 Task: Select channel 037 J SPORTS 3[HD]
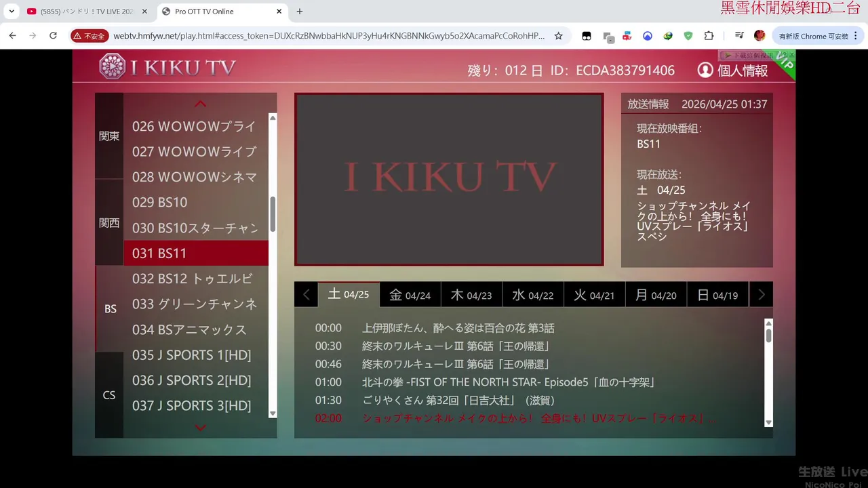point(196,405)
